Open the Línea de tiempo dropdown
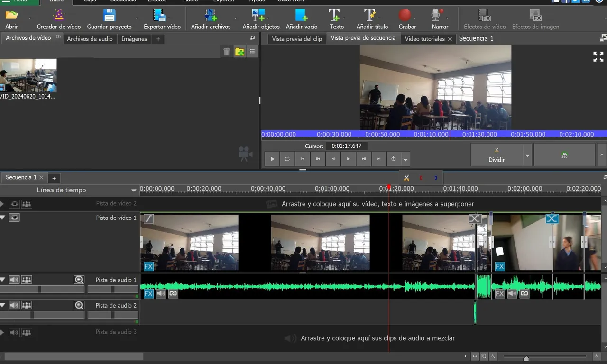Screen dimensions: 607x364 134,191
